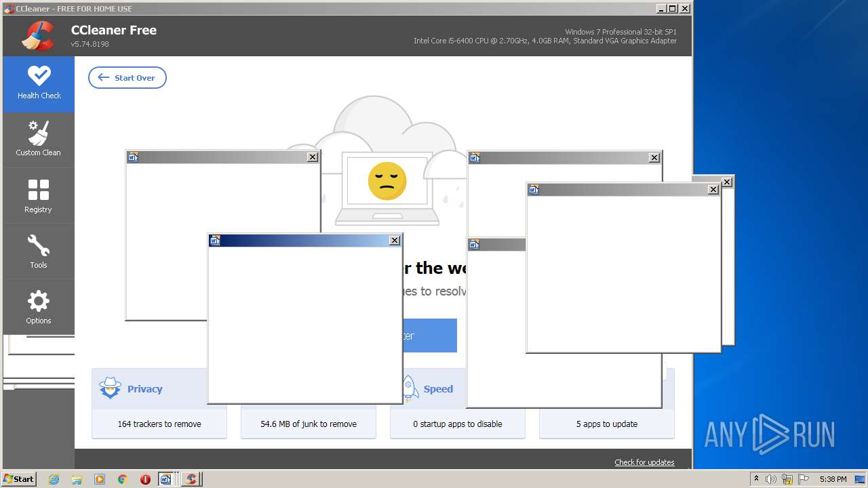The image size is (868, 488).
Task: Open the Speed card heading
Action: point(438,389)
